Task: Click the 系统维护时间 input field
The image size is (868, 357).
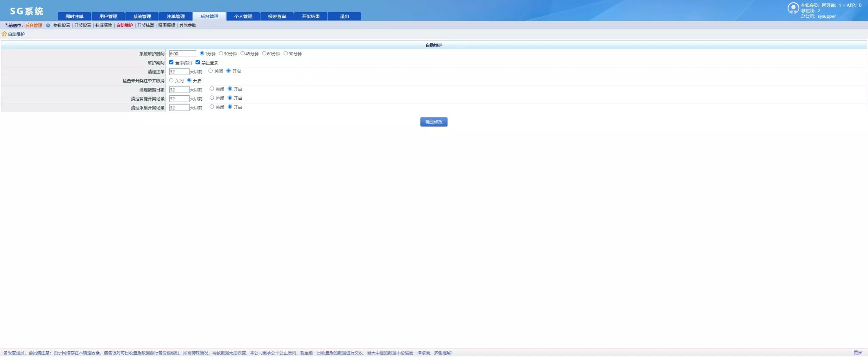Action: click(x=182, y=54)
